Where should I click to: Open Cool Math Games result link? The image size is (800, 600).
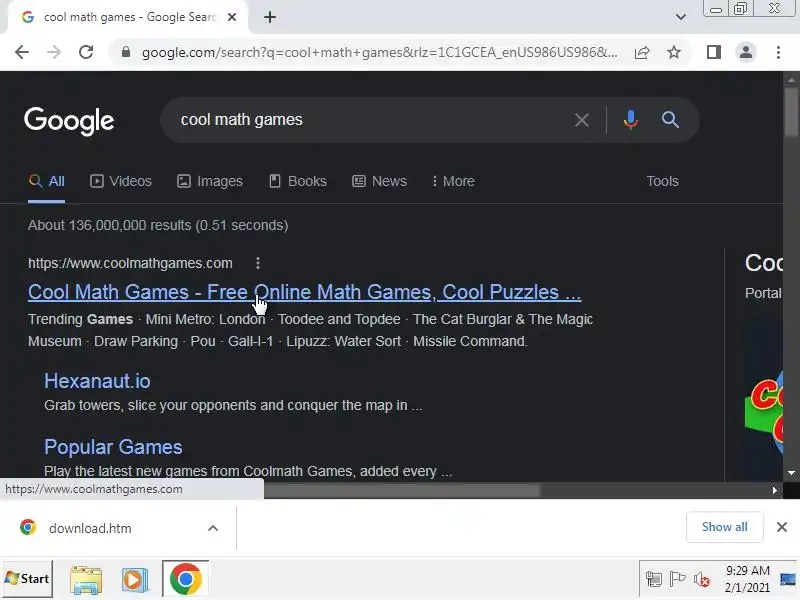point(305,292)
